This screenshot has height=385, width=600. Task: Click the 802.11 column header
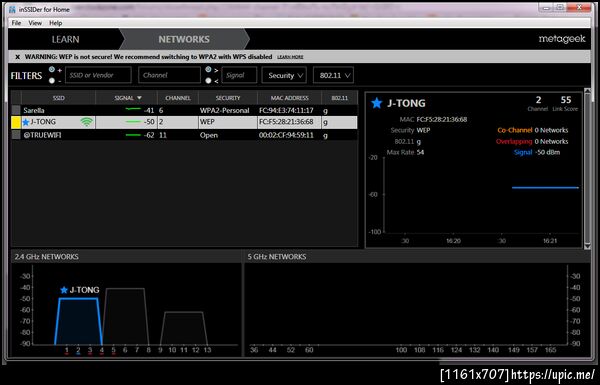pos(340,98)
